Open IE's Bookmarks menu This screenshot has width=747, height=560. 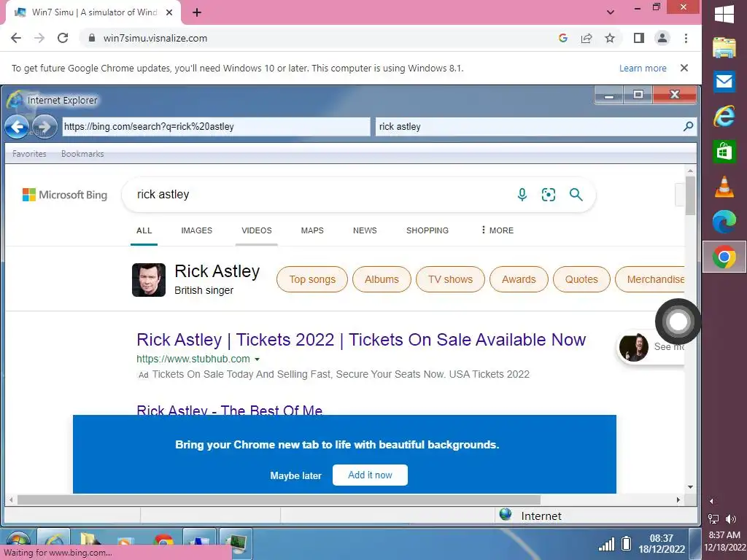[x=82, y=154]
